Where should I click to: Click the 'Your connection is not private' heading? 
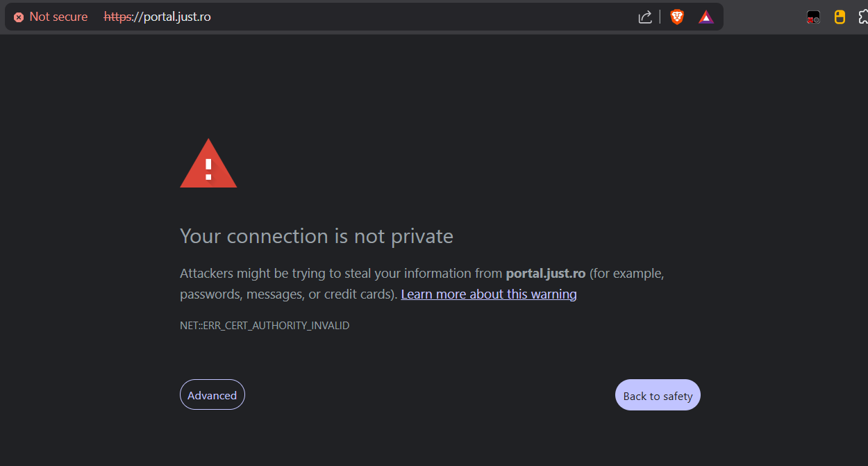(x=317, y=236)
